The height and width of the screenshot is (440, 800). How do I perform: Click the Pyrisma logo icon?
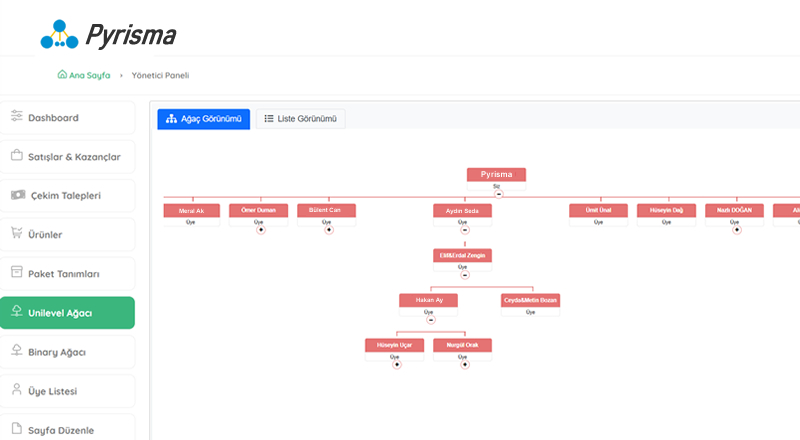coord(59,35)
